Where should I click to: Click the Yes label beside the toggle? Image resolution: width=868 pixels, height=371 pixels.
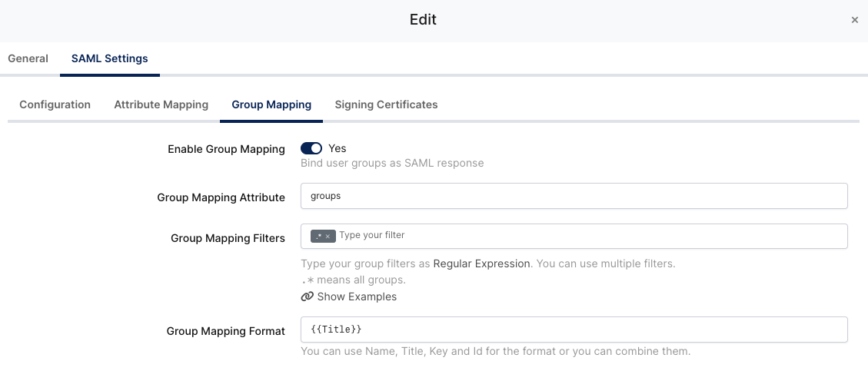point(338,148)
